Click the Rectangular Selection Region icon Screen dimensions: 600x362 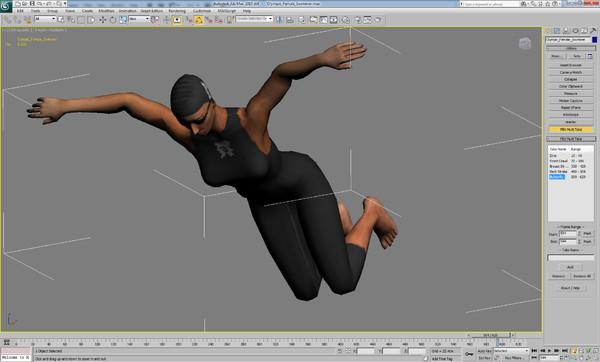click(81, 20)
